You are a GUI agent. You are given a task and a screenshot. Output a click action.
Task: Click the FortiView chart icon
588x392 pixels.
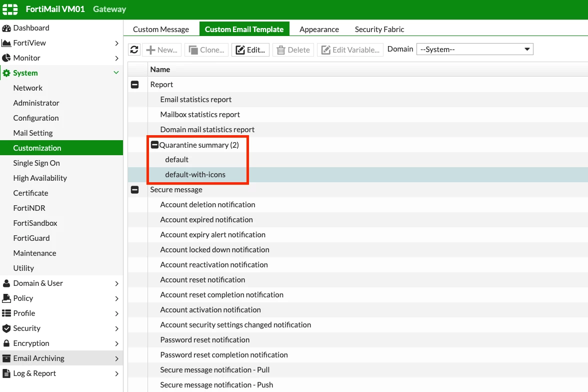[x=6, y=43]
